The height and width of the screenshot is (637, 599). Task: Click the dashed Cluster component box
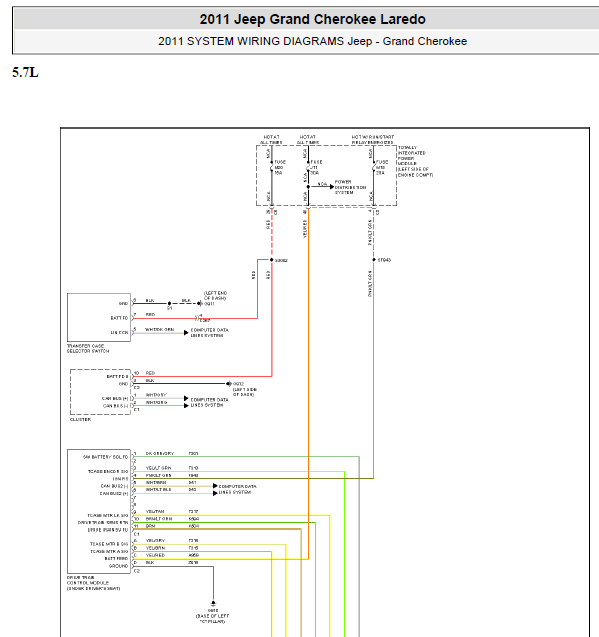pyautogui.click(x=100, y=392)
